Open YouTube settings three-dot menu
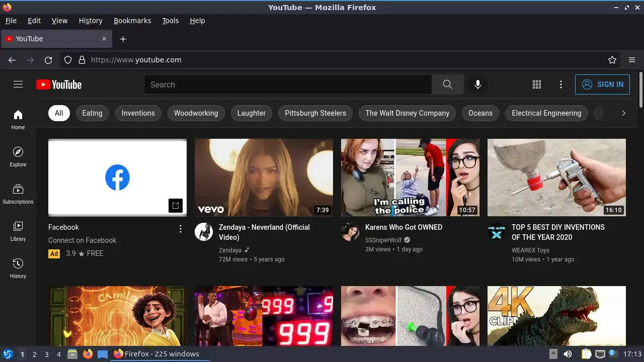Image resolution: width=644 pixels, height=362 pixels. (561, 84)
